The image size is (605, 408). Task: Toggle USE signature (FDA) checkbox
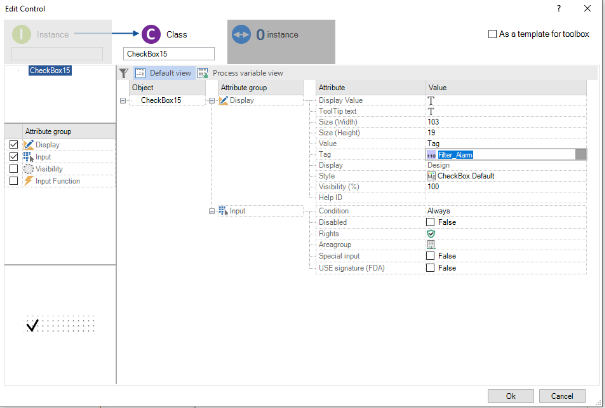430,267
